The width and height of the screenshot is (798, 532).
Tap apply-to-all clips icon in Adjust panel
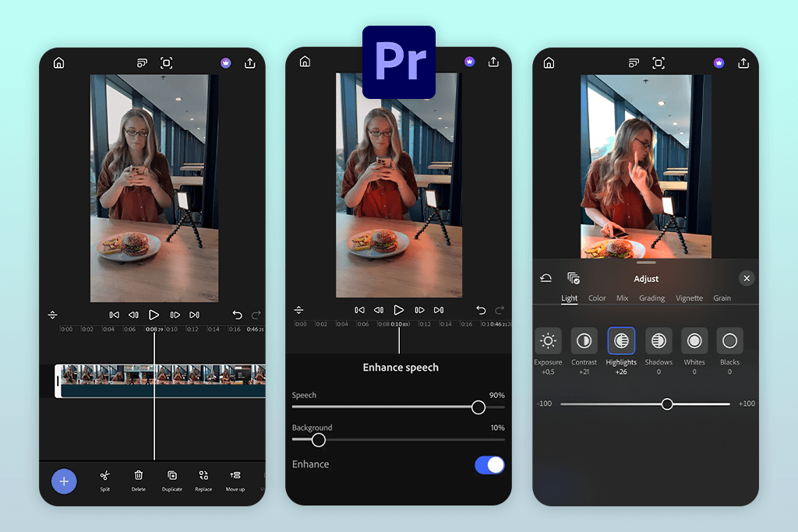click(x=574, y=278)
